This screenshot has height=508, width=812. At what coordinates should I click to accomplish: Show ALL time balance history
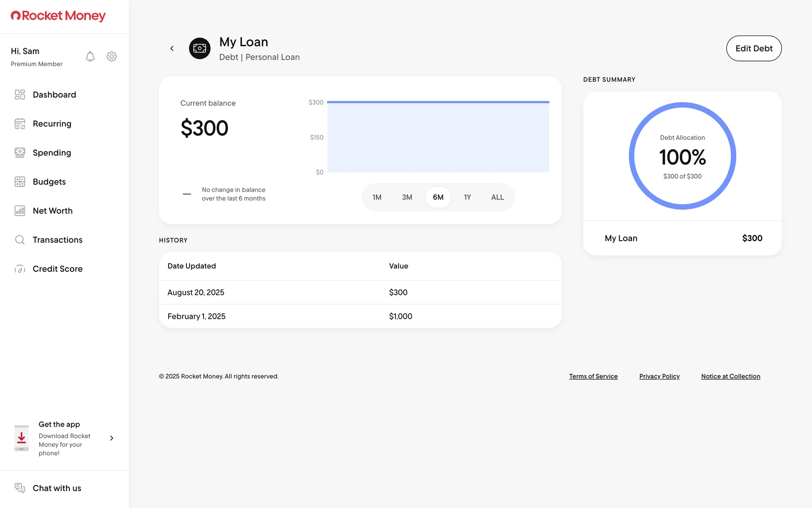click(497, 197)
